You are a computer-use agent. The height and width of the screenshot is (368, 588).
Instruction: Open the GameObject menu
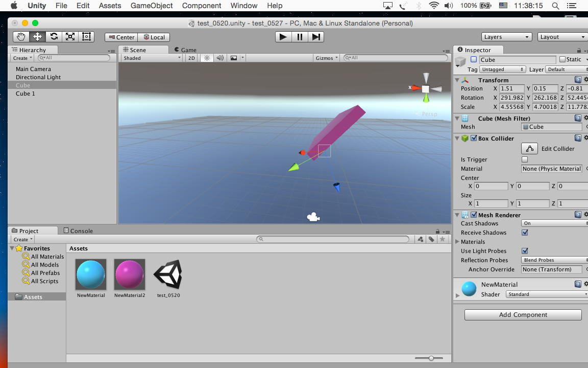tap(152, 6)
